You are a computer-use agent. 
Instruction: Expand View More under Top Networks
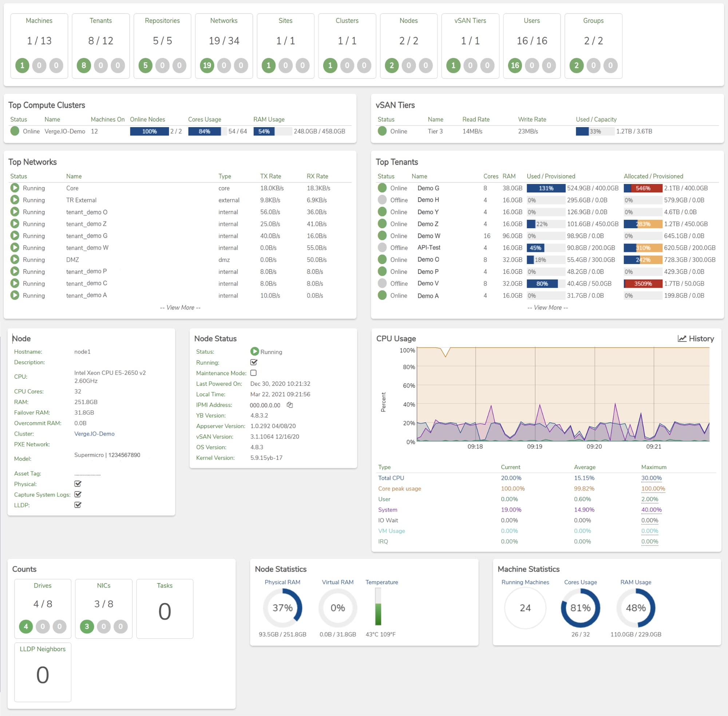[x=180, y=307]
